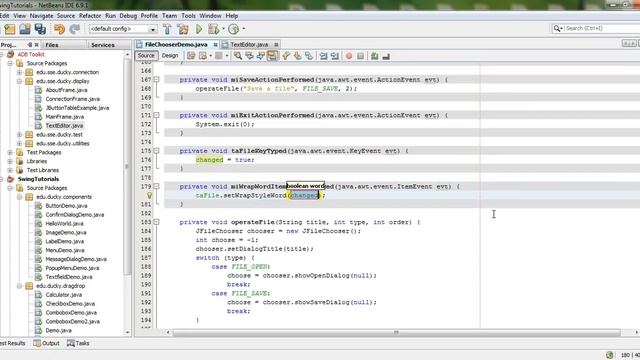Click the status bar notification icon

[x=610, y=355]
